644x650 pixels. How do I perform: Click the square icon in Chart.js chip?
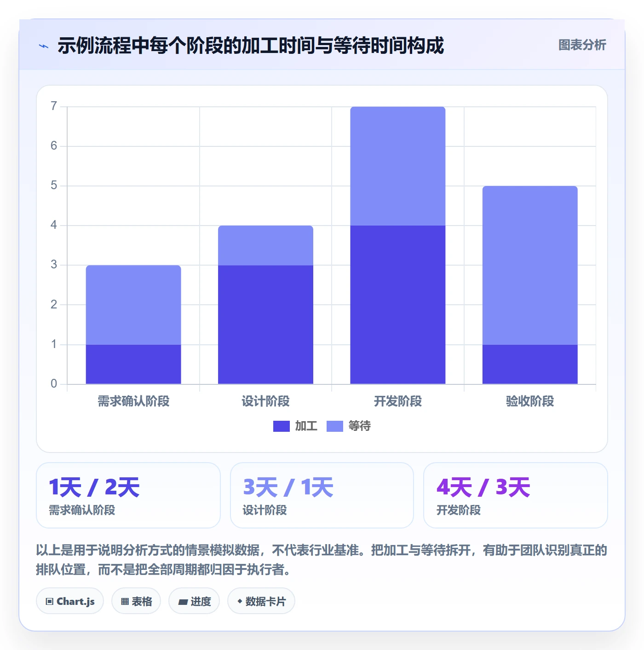(x=50, y=602)
